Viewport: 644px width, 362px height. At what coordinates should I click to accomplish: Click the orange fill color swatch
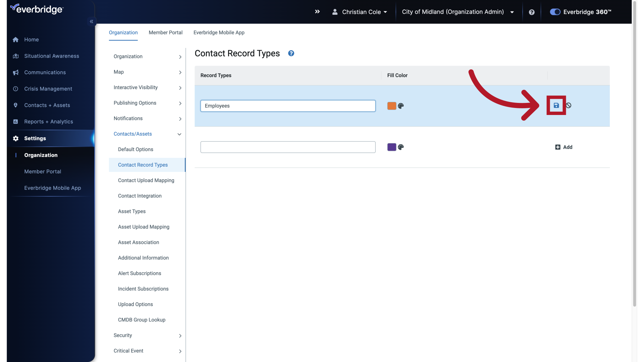[392, 106]
